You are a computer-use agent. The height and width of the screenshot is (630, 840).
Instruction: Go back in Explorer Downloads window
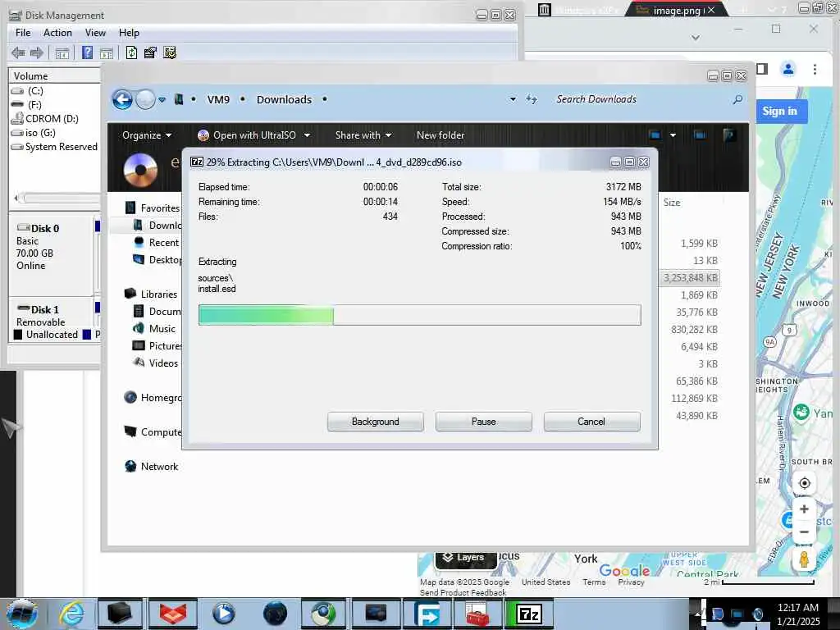click(x=122, y=99)
